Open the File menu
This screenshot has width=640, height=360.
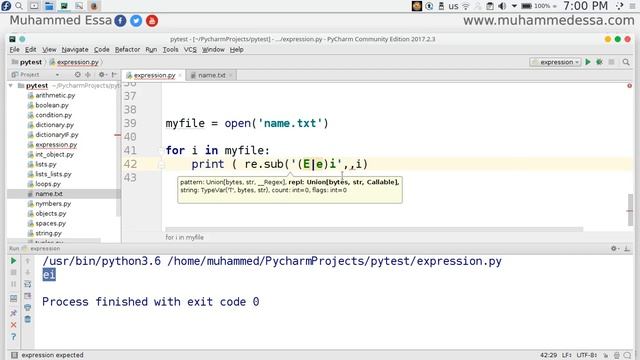[x=15, y=49]
